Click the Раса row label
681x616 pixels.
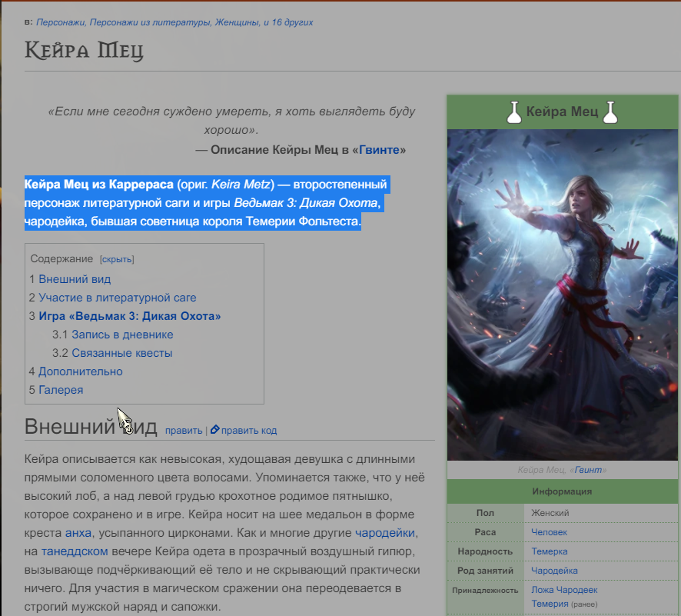485,532
